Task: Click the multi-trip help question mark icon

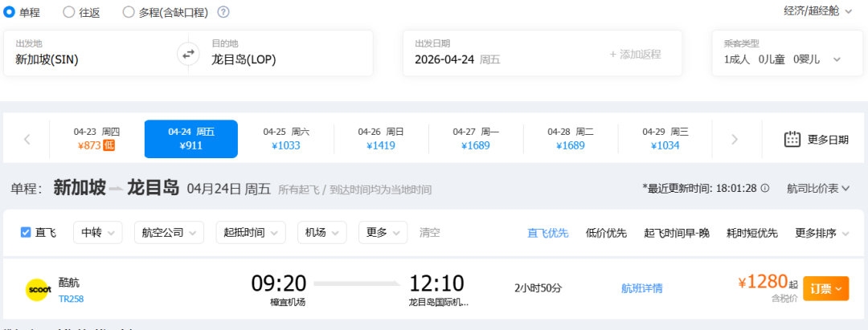Action: (x=223, y=12)
